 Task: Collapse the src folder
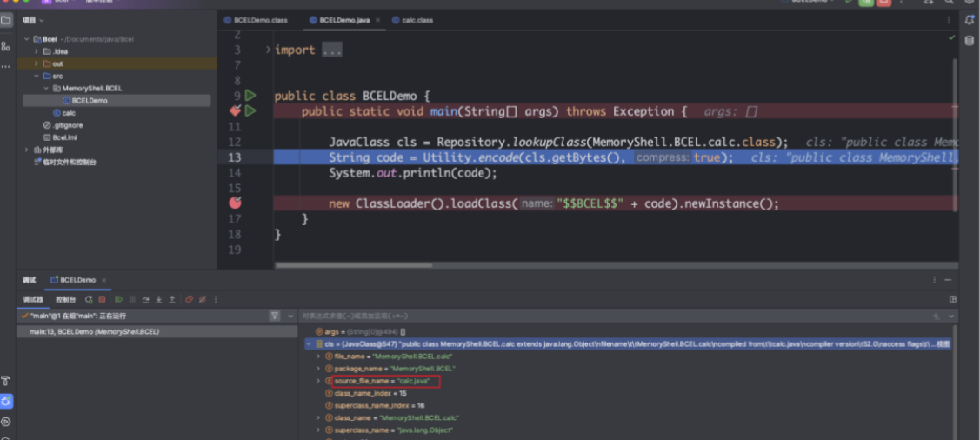pos(37,76)
